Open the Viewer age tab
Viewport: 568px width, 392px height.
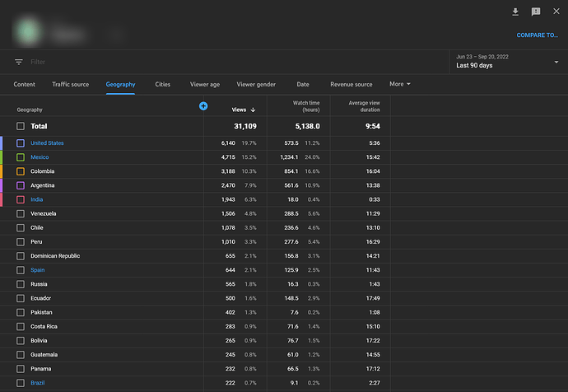tap(205, 84)
